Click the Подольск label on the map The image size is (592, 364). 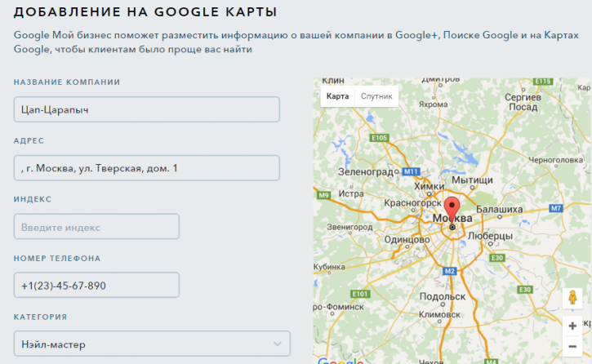(x=443, y=296)
